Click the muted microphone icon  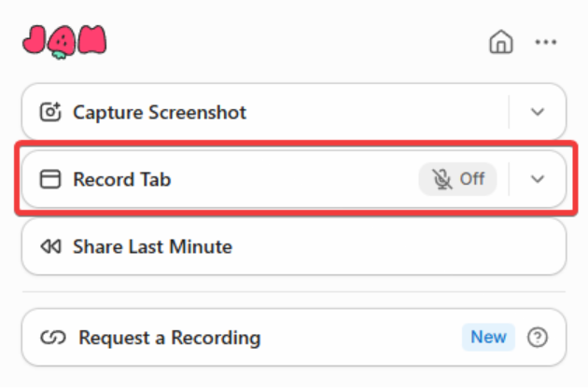tap(441, 179)
